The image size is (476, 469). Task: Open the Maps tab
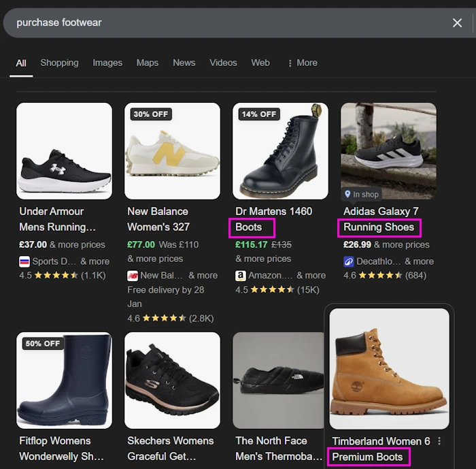[148, 63]
